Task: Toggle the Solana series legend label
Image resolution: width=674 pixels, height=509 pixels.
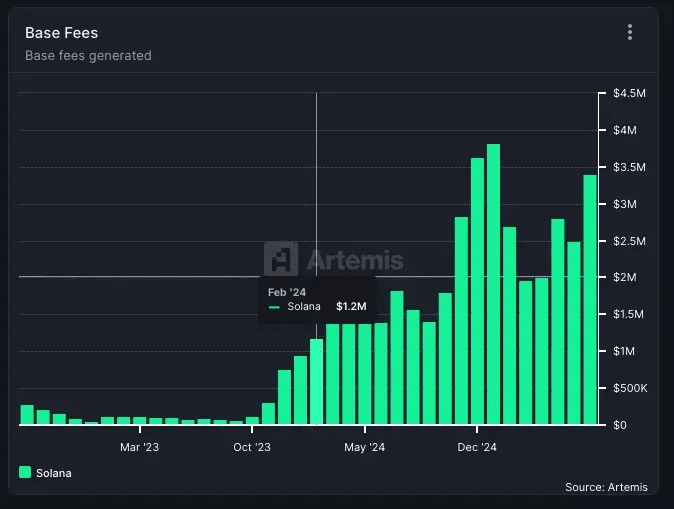Action: pyautogui.click(x=54, y=472)
